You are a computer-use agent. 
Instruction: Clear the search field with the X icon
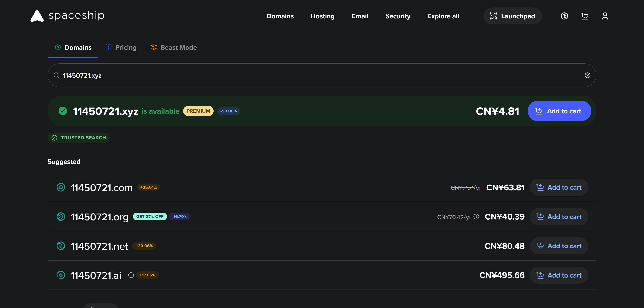click(587, 75)
